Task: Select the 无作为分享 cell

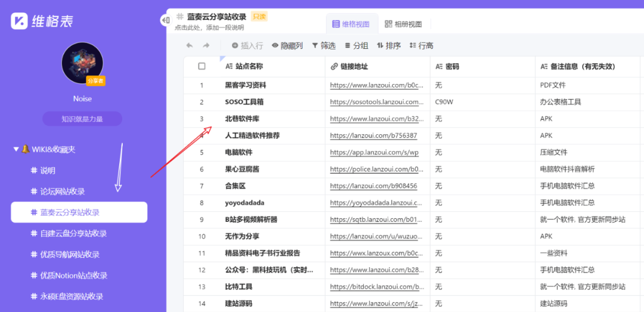Action: coord(273,236)
